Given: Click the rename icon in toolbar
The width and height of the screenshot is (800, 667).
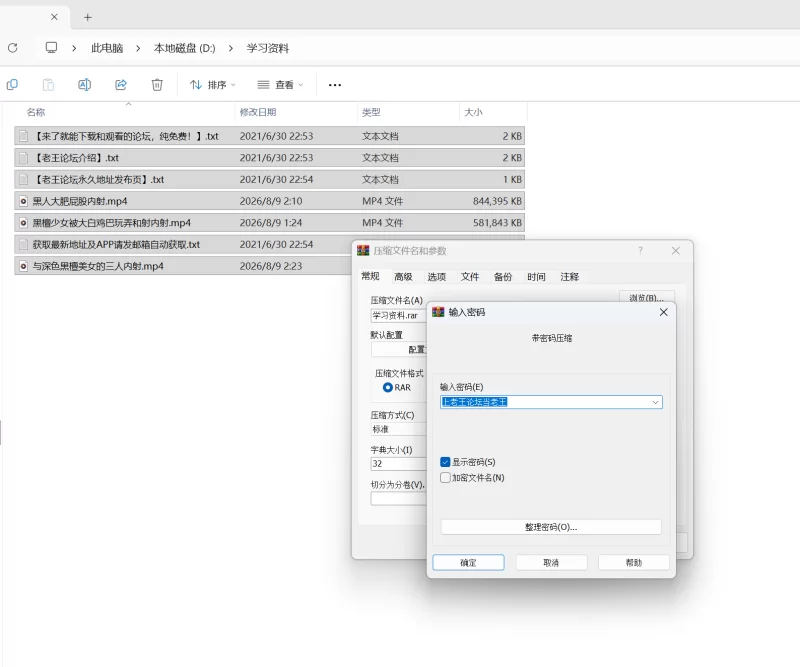Looking at the screenshot, I should point(84,84).
